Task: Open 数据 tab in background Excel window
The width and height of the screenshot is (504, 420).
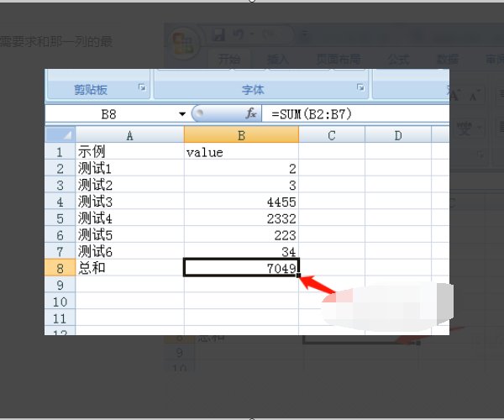Action: coord(448,59)
